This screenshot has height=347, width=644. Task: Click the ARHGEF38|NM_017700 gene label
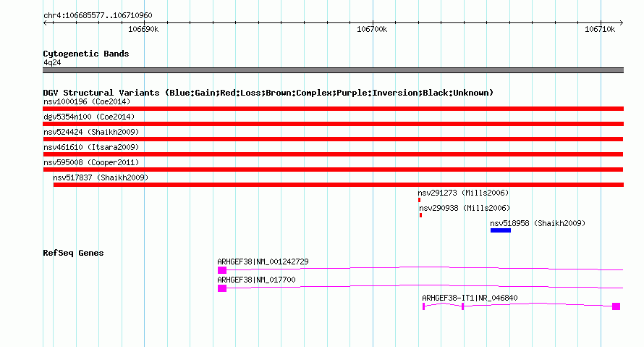pos(256,280)
